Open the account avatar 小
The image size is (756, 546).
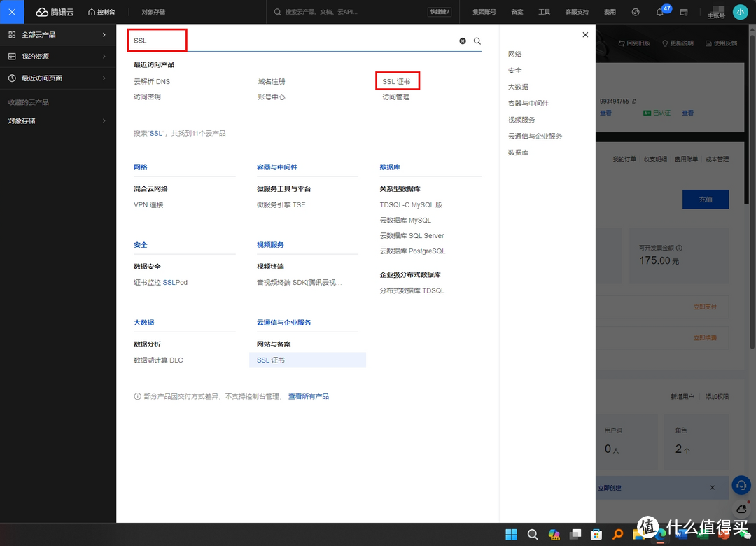(740, 12)
